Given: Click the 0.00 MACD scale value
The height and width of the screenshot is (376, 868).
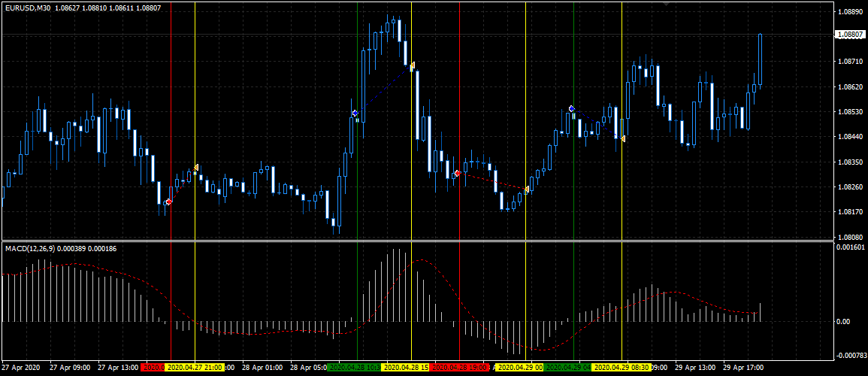Looking at the screenshot, I should pyautogui.click(x=844, y=321).
